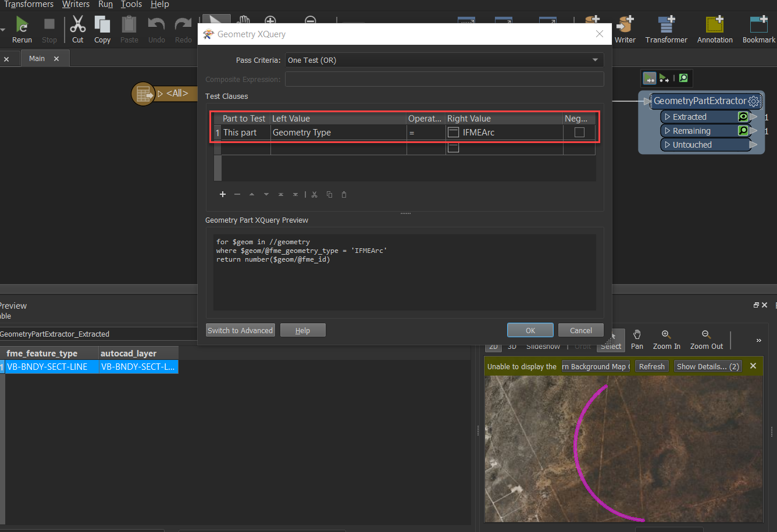Viewport: 777px width, 532px height.
Task: Cut the selected test clause row
Action: (x=314, y=194)
